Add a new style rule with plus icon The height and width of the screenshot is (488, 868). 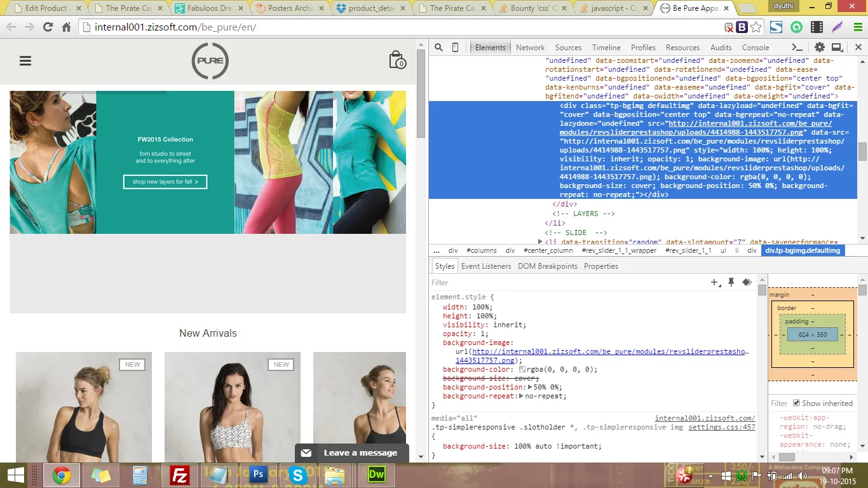click(x=715, y=282)
